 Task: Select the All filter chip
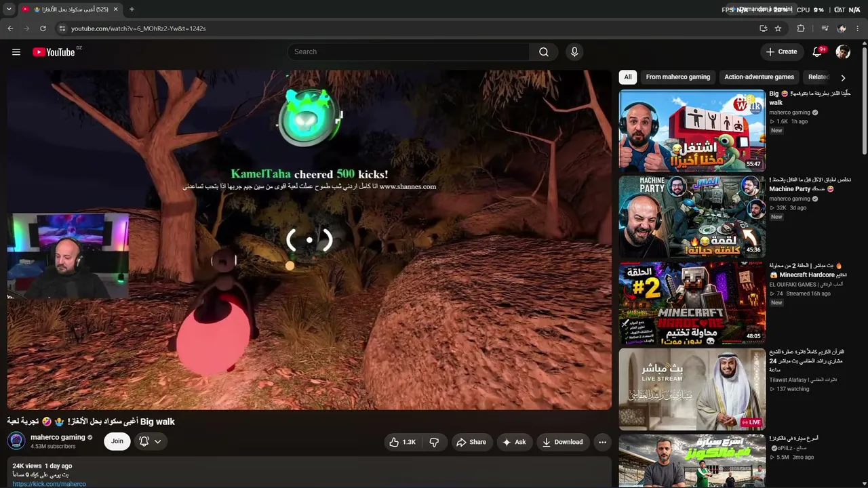pyautogui.click(x=628, y=77)
